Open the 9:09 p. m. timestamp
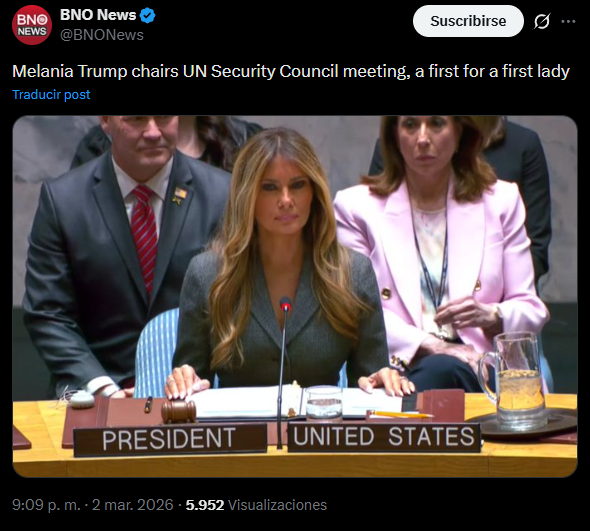 tap(46, 505)
